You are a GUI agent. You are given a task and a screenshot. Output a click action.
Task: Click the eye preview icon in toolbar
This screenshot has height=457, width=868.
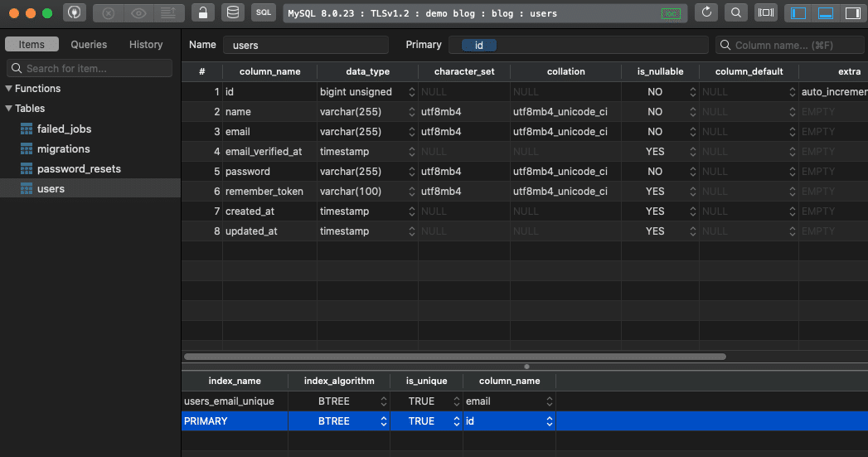pyautogui.click(x=138, y=12)
